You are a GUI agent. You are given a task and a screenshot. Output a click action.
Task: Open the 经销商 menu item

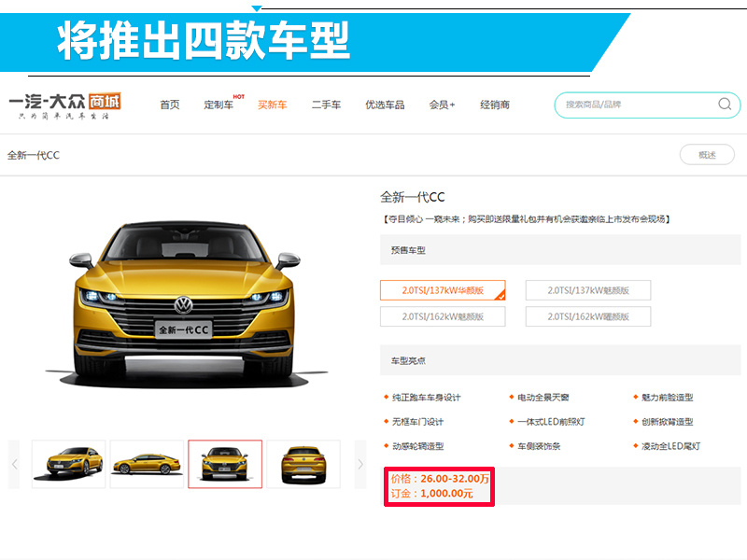(495, 105)
